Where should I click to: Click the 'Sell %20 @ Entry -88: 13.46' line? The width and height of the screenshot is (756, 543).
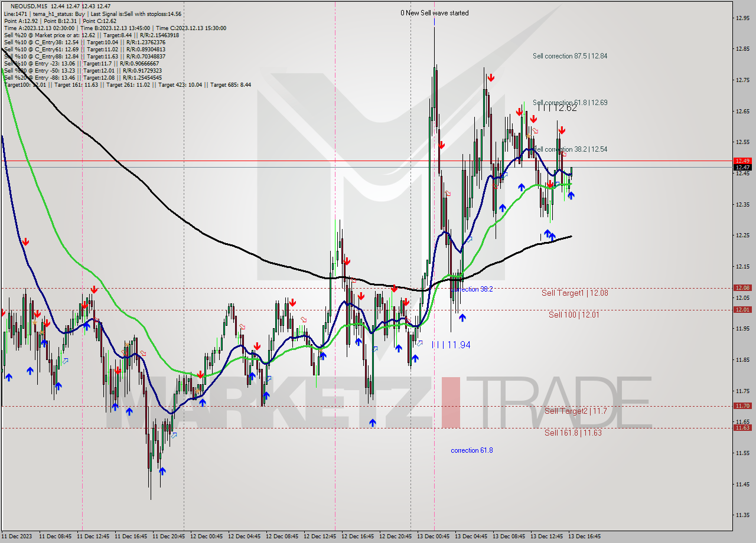pyautogui.click(x=83, y=77)
